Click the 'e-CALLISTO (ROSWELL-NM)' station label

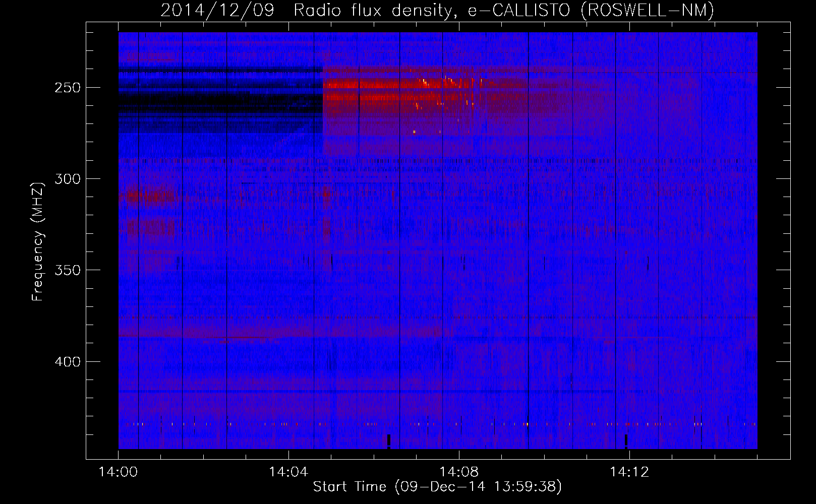(591, 10)
